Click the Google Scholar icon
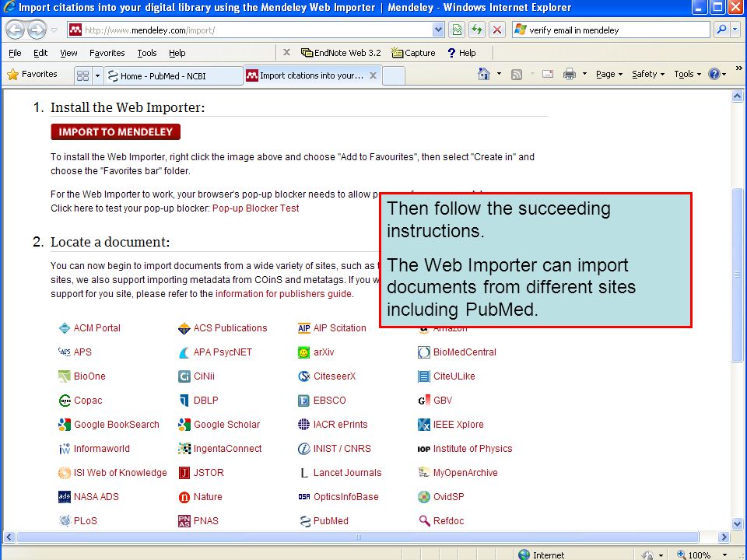Viewport: 747px width, 560px height. [x=184, y=425]
